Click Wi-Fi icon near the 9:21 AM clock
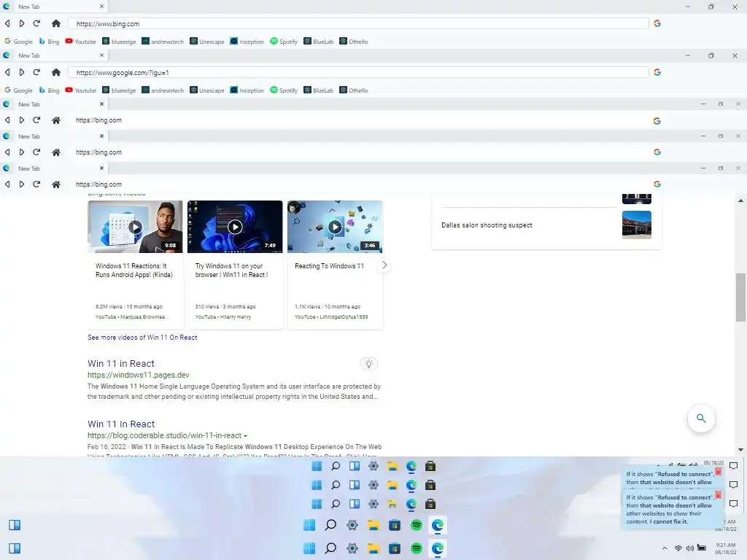The width and height of the screenshot is (747, 560). point(678,548)
